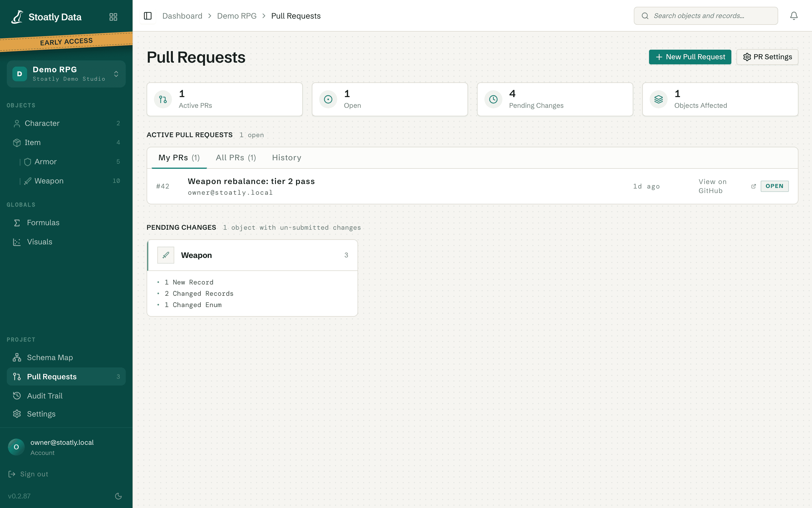Focus the search objects and records field

coord(706,16)
